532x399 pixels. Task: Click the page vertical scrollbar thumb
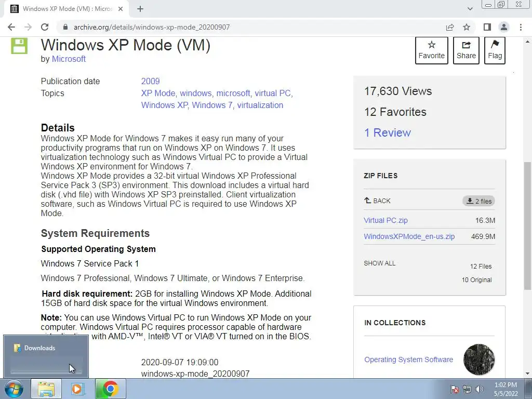(527, 226)
